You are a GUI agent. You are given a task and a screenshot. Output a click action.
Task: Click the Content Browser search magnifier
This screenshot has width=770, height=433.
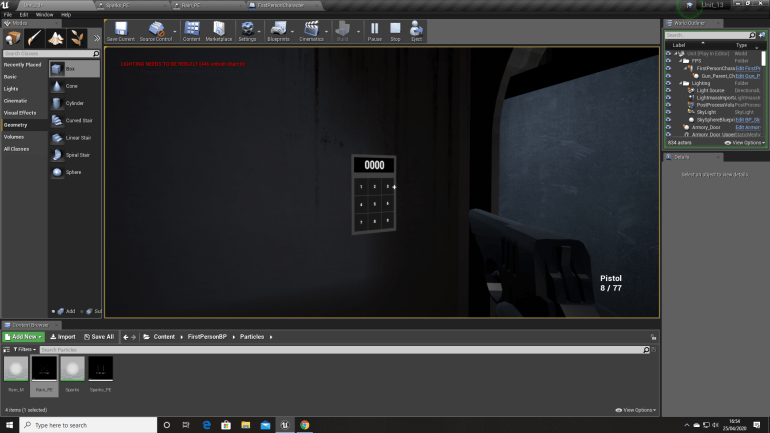pyautogui.click(x=646, y=350)
